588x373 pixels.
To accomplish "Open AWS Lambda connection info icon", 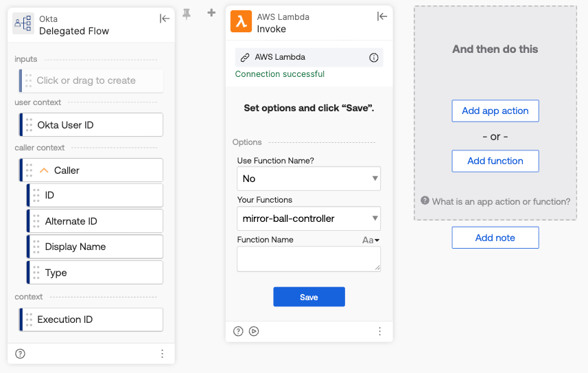I will tap(373, 58).
